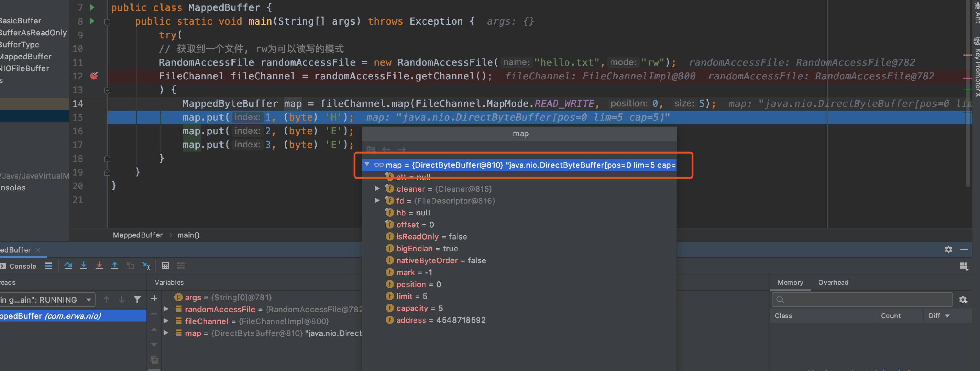The width and height of the screenshot is (980, 371).
Task: Toggle the breakpoint on line 12
Action: [94, 76]
